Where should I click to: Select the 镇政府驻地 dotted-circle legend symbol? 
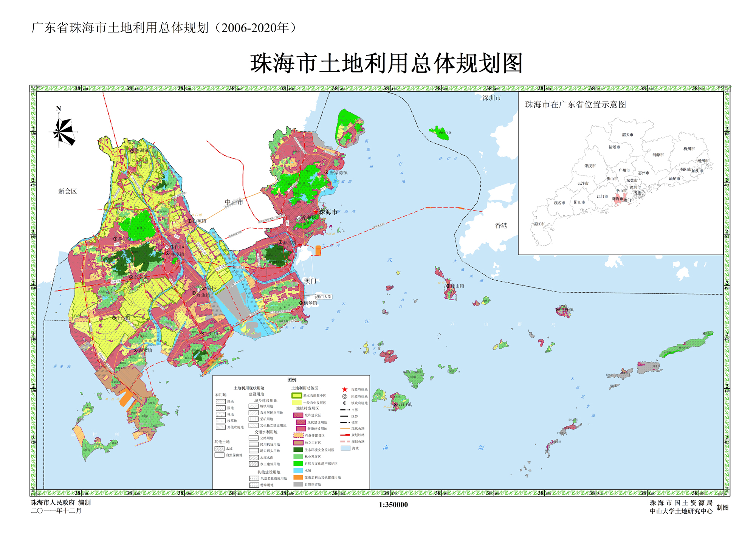(x=345, y=403)
